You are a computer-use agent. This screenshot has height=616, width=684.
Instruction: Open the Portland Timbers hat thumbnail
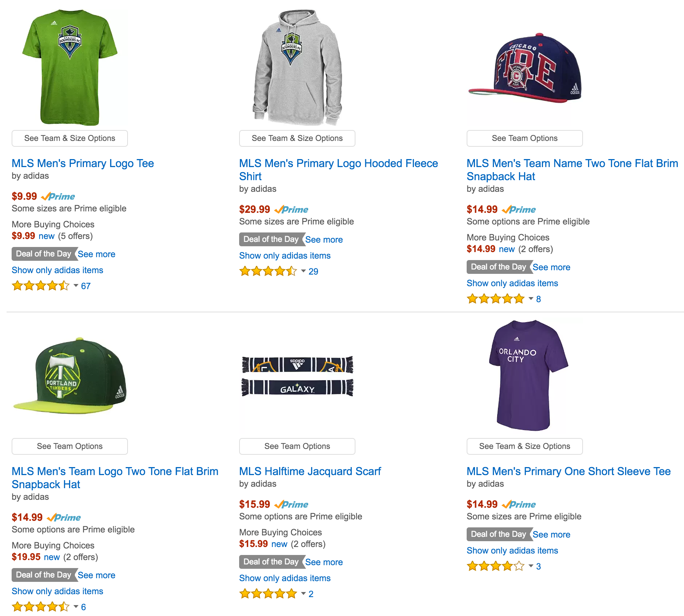click(x=70, y=376)
